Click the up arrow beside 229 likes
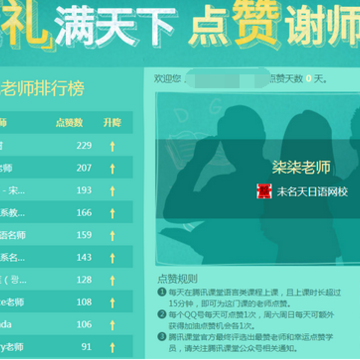 [x=112, y=146]
